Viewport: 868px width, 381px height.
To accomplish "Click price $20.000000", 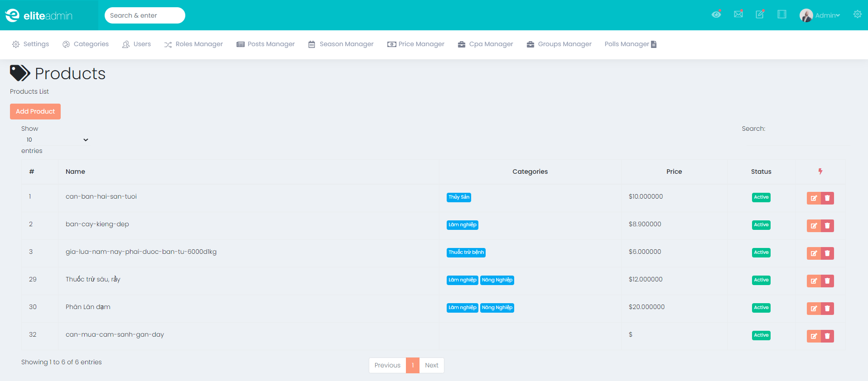I will pos(646,307).
